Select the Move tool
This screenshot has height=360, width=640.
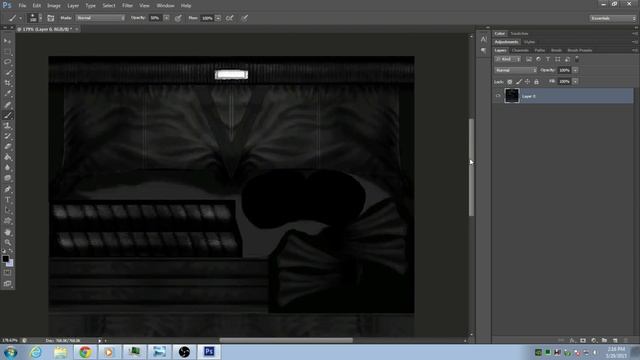[x=7, y=41]
